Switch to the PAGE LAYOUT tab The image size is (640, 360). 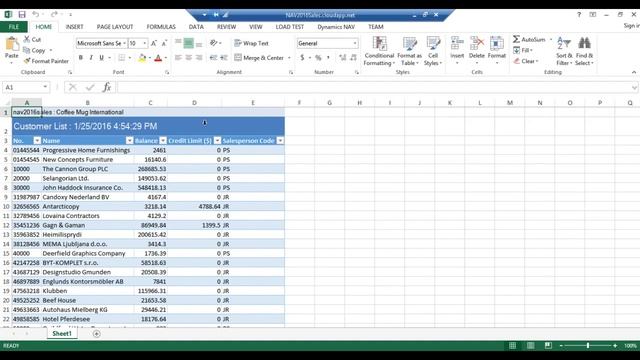pyautogui.click(x=115, y=27)
